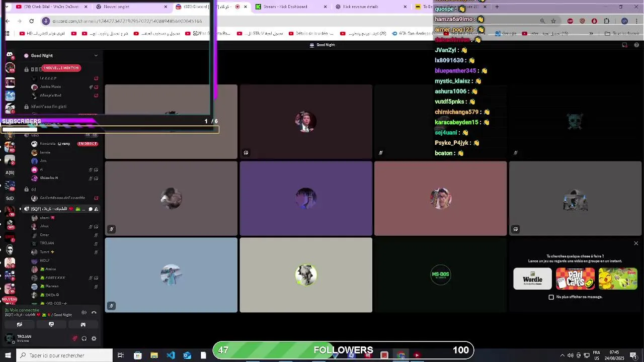Toggle deafen headphones icon
This screenshot has width=644, height=362.
point(84,338)
